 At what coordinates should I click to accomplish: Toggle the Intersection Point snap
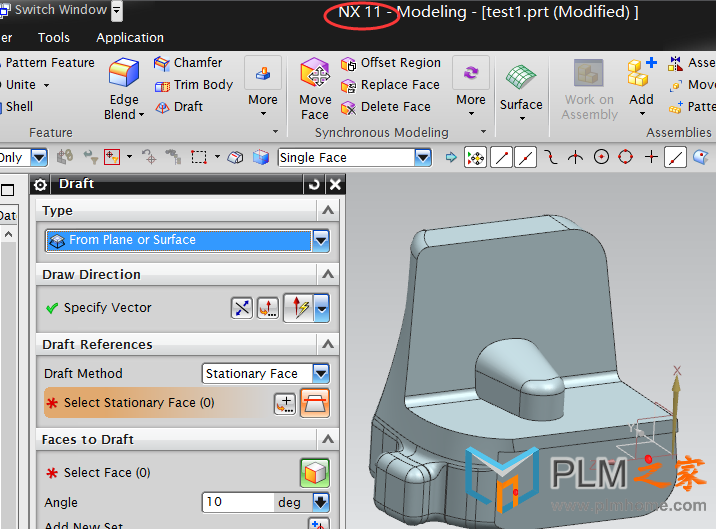[575, 158]
